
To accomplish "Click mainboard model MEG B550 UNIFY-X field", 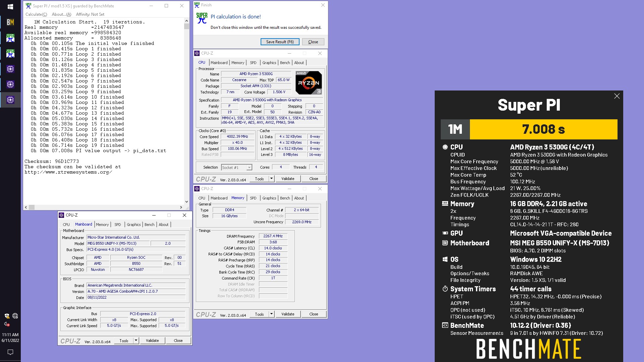I will [118, 243].
